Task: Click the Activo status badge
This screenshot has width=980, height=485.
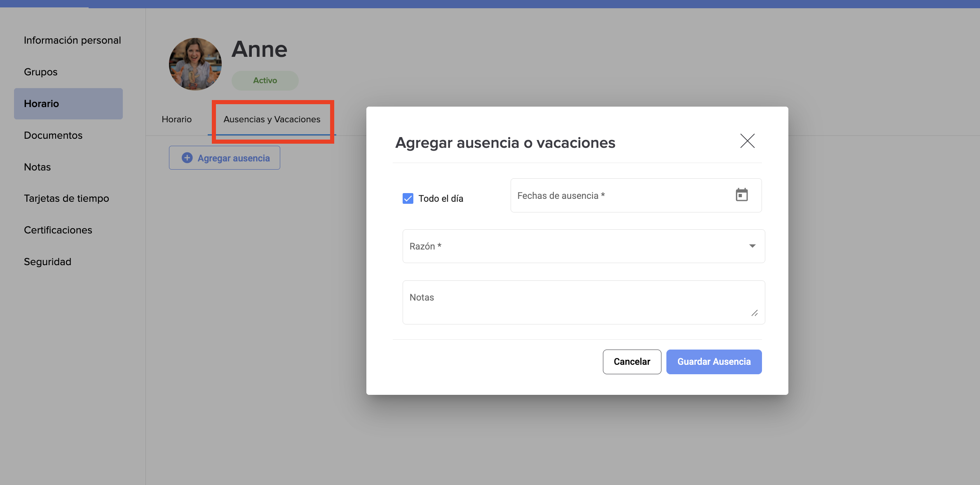Action: click(x=265, y=80)
